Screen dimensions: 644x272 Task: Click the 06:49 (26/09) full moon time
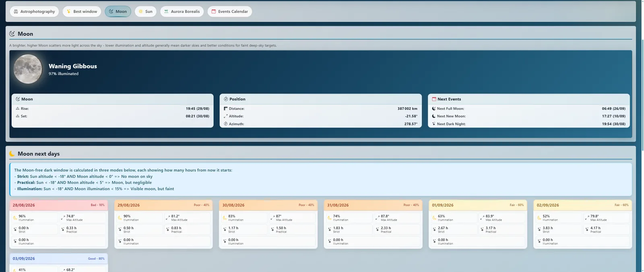coord(614,108)
